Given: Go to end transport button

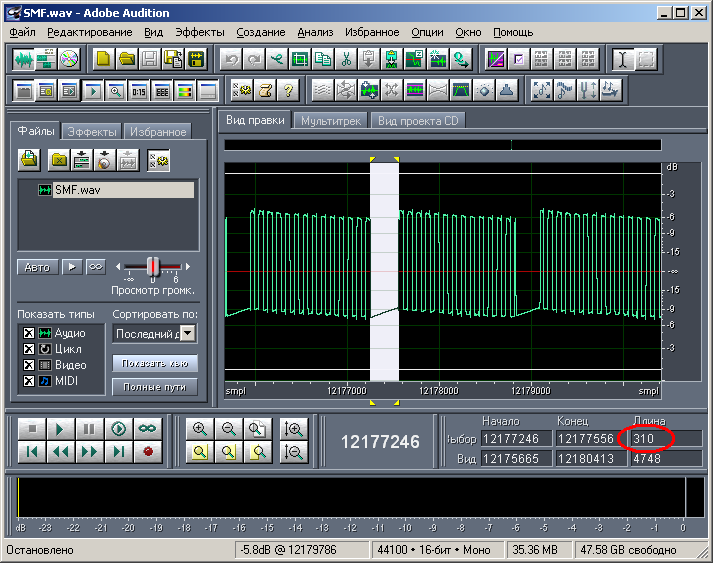Looking at the screenshot, I should pyautogui.click(x=118, y=452).
